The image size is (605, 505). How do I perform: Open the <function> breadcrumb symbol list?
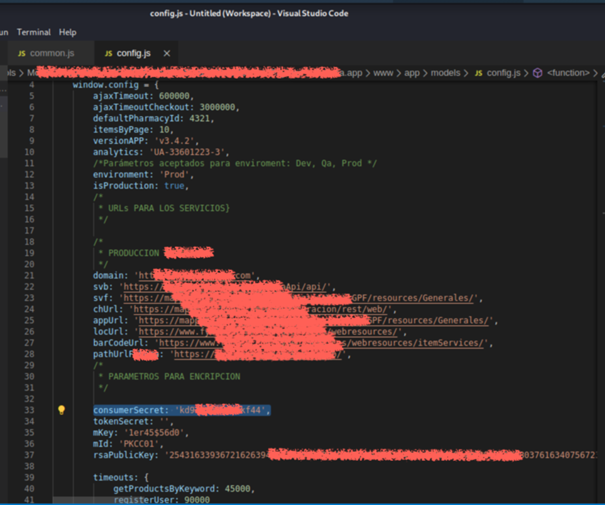(x=568, y=73)
